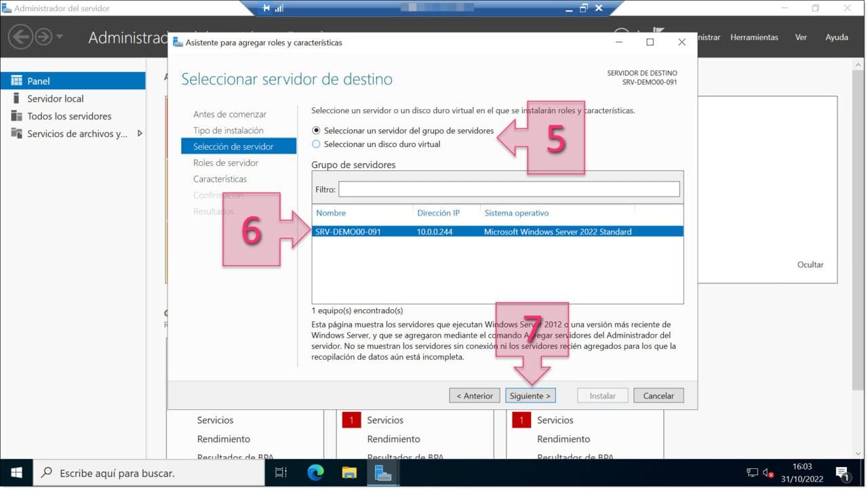Click the Back navigation arrow in Server Manager

coord(21,37)
